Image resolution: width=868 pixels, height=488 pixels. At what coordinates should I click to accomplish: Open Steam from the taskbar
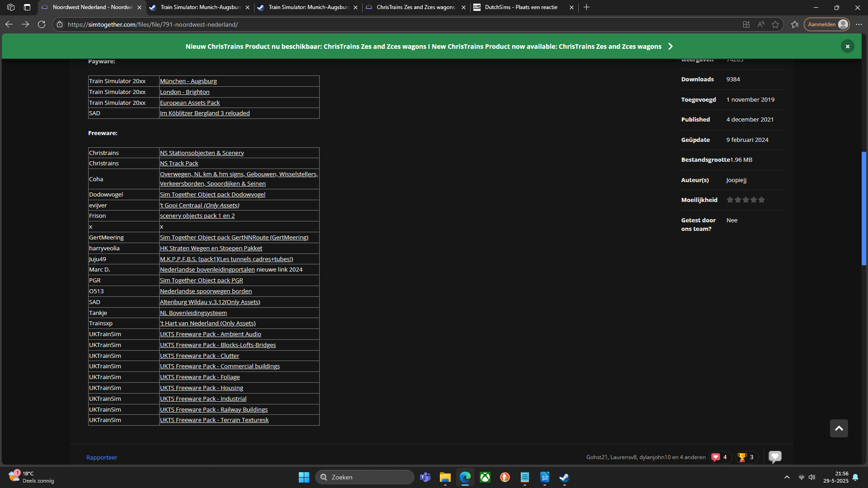[564, 477]
